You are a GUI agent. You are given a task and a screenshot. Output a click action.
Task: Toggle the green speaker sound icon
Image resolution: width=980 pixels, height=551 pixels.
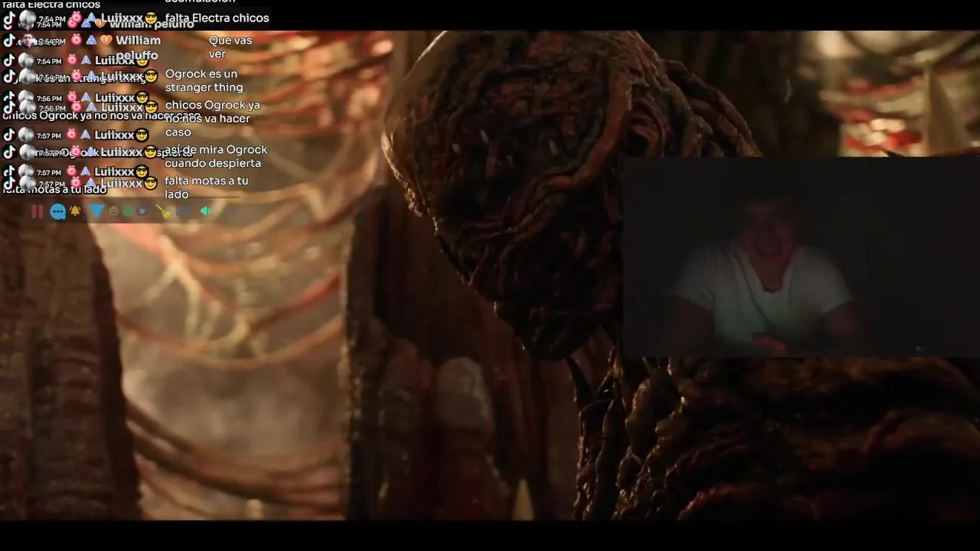205,211
